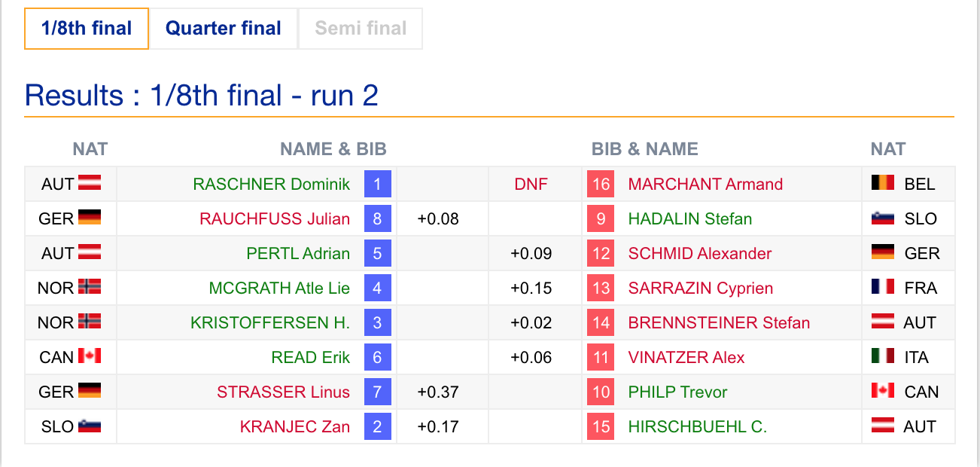The width and height of the screenshot is (980, 467).
Task: Click the Belgium flag next to BEL
Action: tap(882, 183)
